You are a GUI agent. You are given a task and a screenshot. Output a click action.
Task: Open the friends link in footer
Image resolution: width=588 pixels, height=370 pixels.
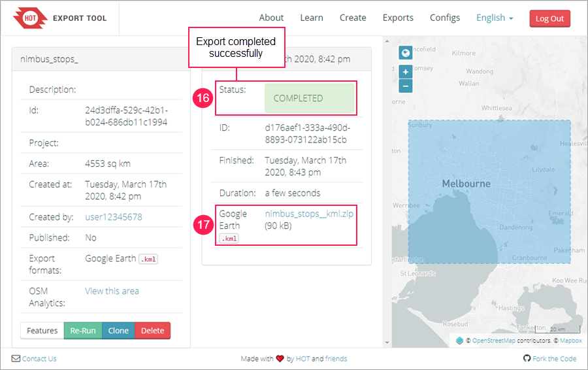click(x=336, y=358)
